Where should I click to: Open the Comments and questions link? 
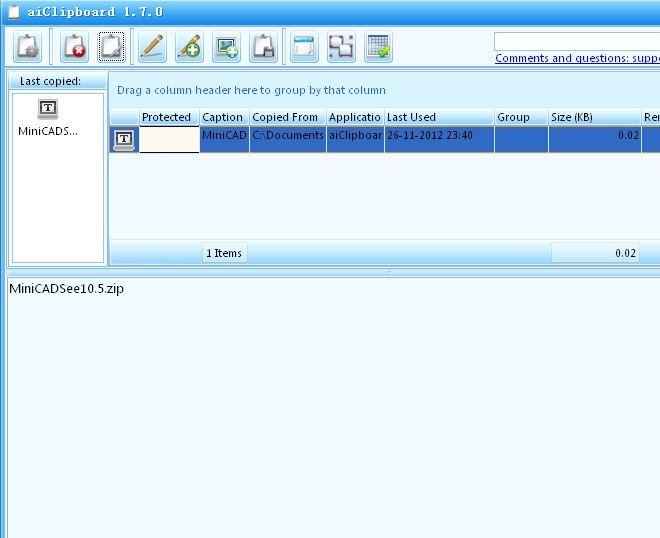pyautogui.click(x=577, y=58)
